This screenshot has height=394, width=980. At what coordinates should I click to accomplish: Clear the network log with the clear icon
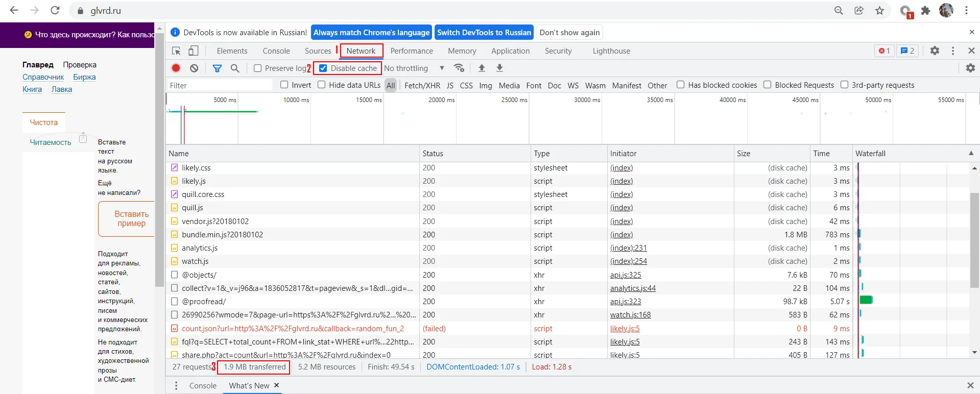[194, 68]
